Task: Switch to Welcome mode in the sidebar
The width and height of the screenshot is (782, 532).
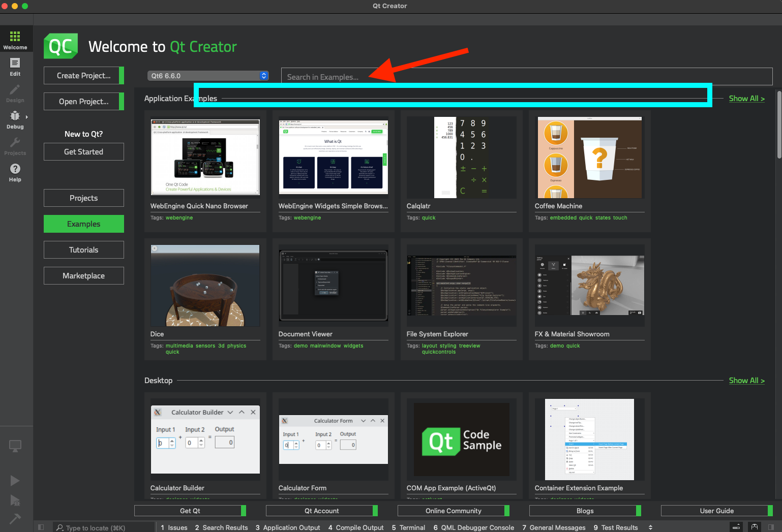Action: point(15,40)
